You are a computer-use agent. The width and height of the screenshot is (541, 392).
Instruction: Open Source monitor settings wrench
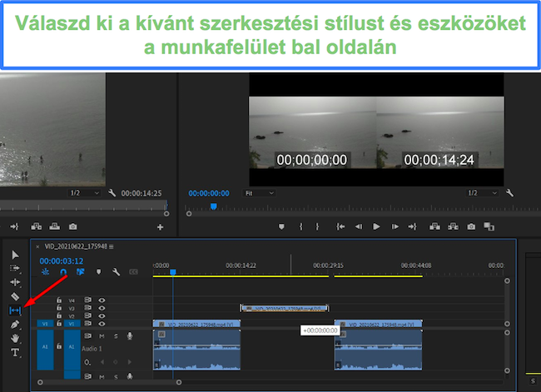tap(112, 193)
